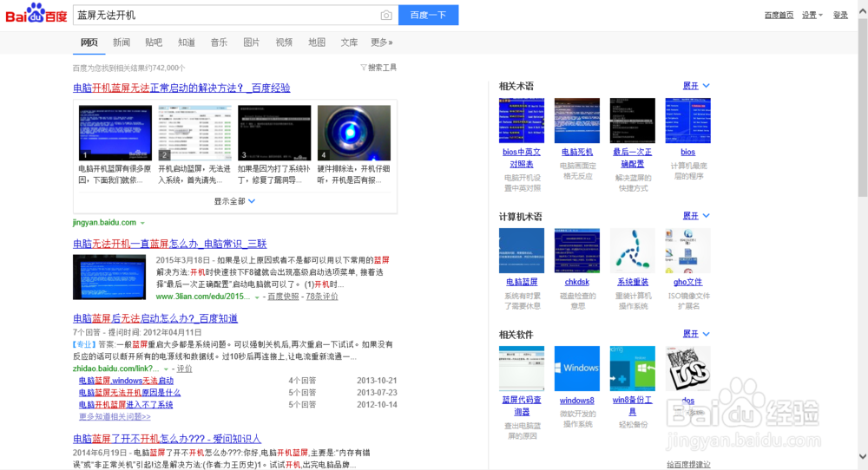
Task: Click the page vertical scrollbar
Action: tap(863, 108)
